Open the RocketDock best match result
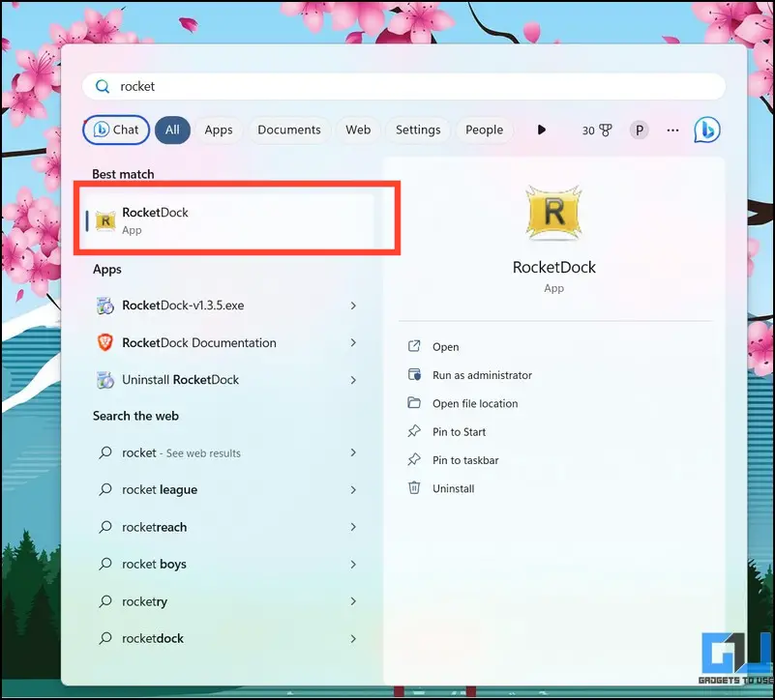This screenshot has width=775, height=700. pos(229,220)
